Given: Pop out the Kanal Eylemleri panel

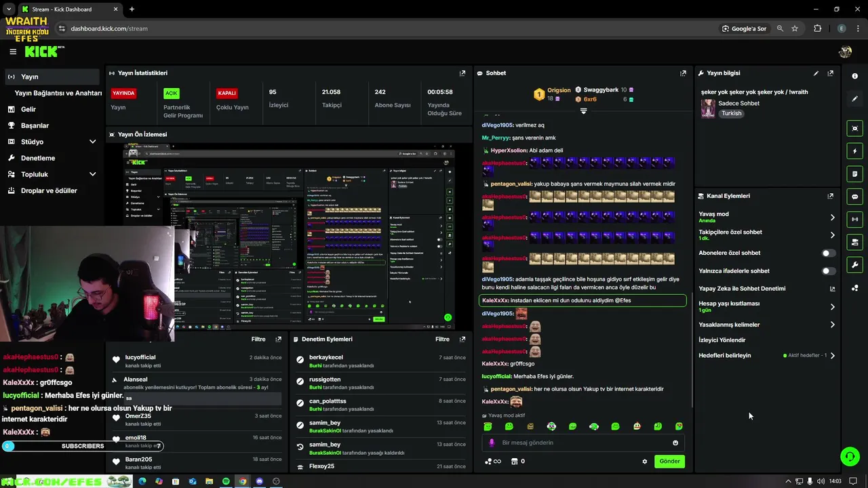Looking at the screenshot, I should pos(830,196).
